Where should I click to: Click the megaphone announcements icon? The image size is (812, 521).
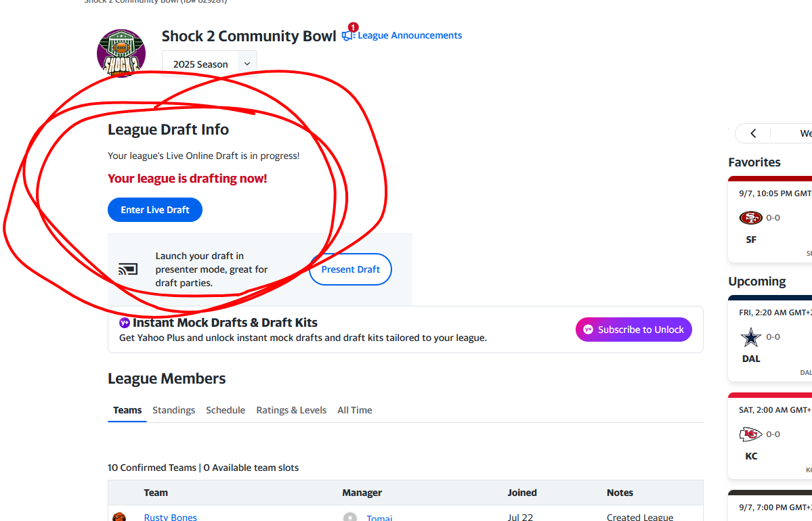348,35
